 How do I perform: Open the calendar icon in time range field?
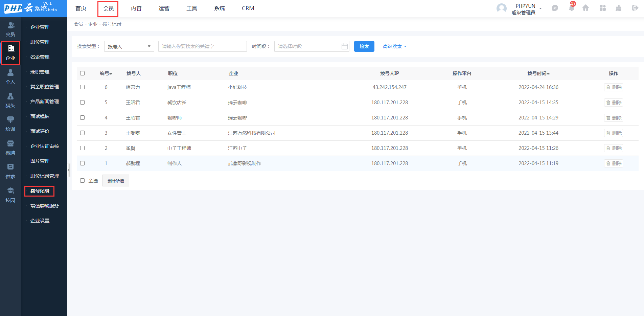point(345,46)
